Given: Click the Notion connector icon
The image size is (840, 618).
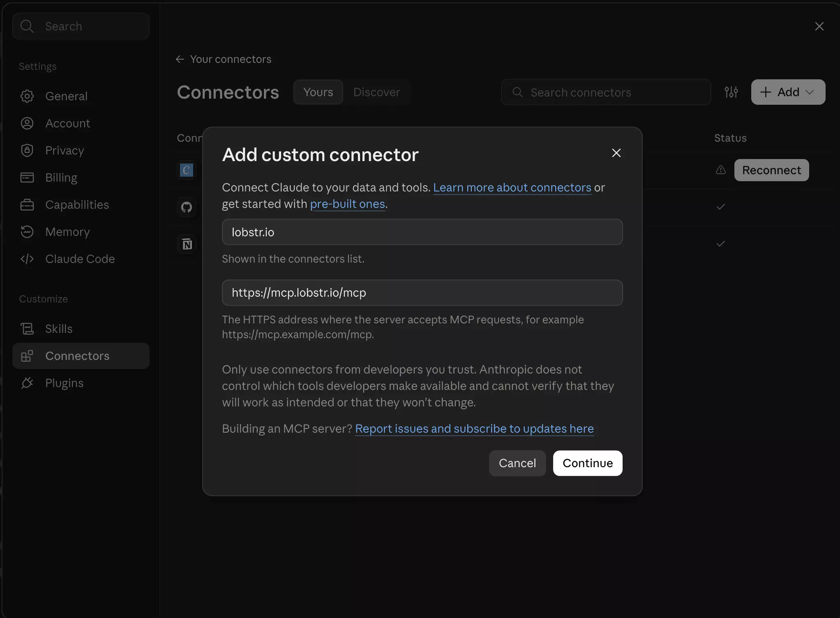Looking at the screenshot, I should point(187,244).
